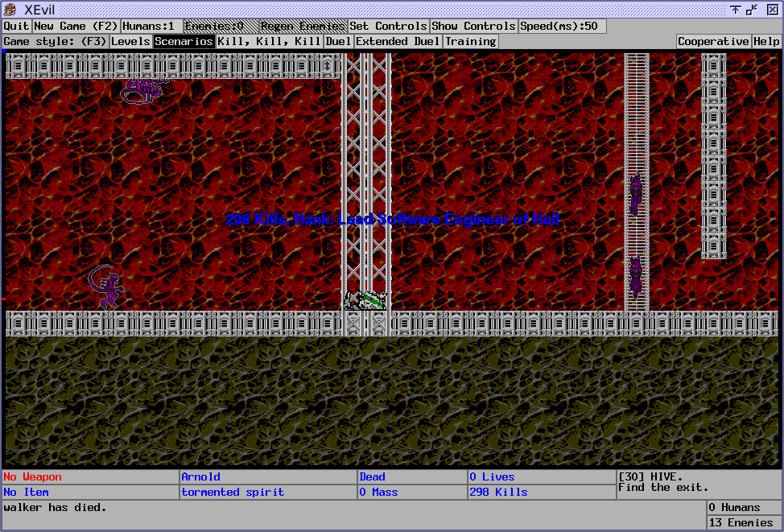Click the purple alien standing on the floor

coord(105,287)
